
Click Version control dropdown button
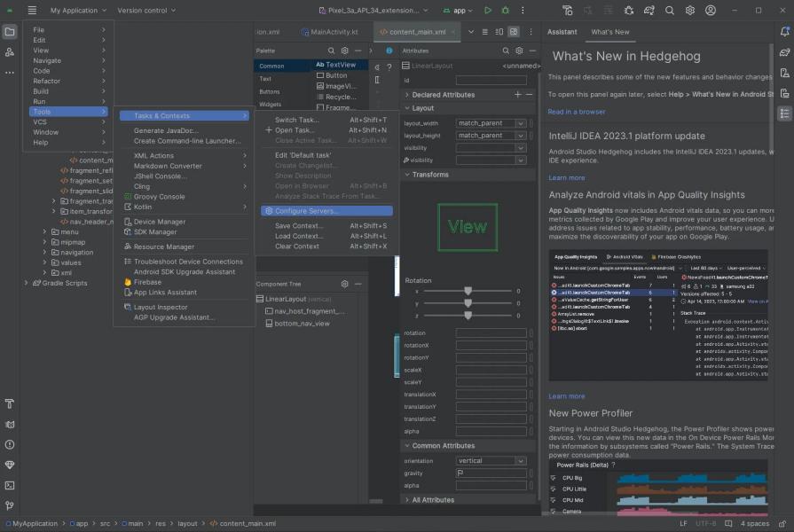(146, 10)
